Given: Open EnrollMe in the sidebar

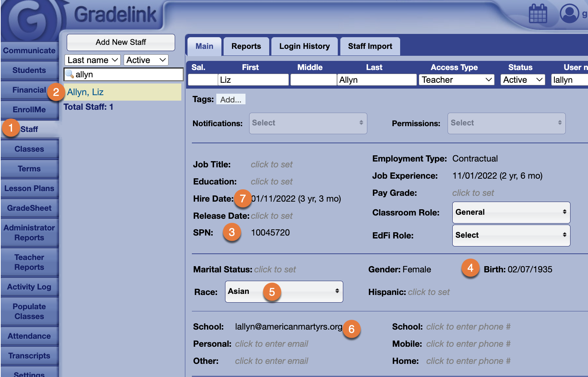Looking at the screenshot, I should coord(29,110).
